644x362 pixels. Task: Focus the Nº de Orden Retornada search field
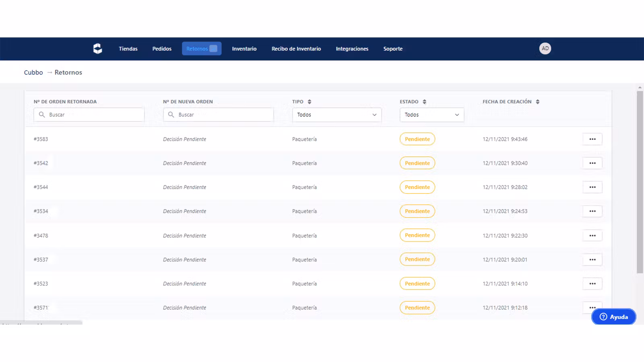[x=89, y=115]
